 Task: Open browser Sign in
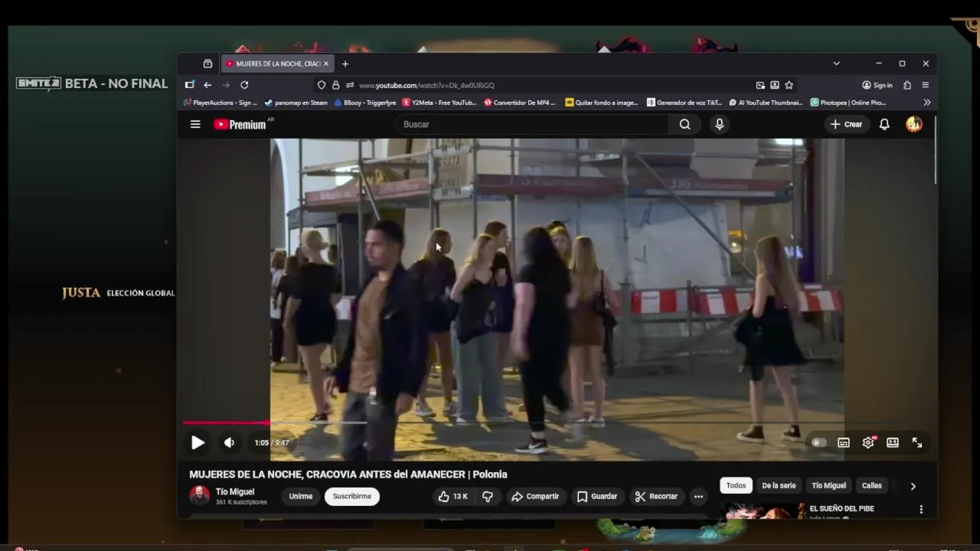tap(877, 85)
